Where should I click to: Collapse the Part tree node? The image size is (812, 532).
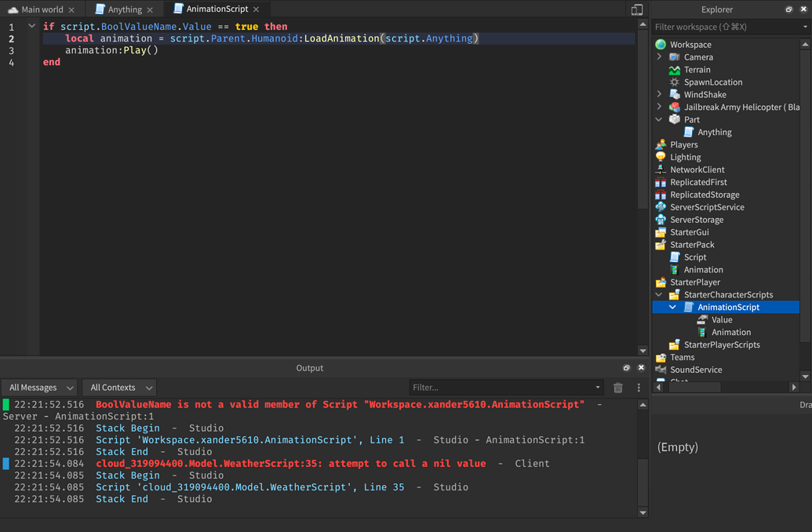(659, 119)
